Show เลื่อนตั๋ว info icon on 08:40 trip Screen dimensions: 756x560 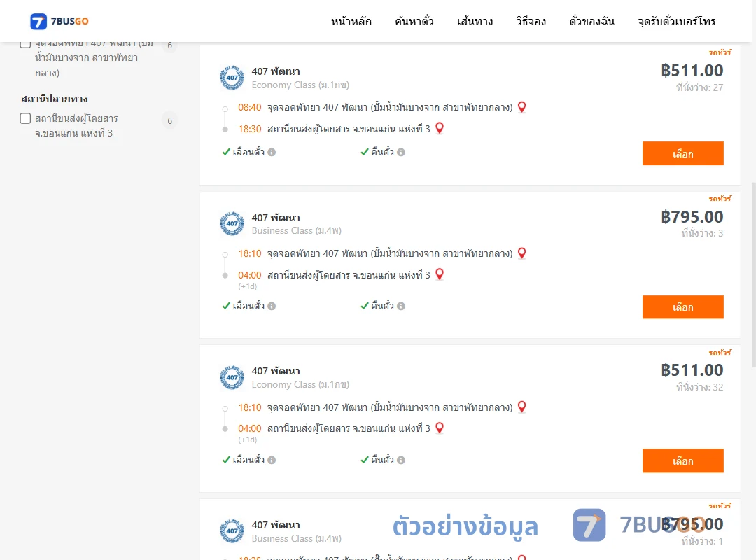[272, 153]
